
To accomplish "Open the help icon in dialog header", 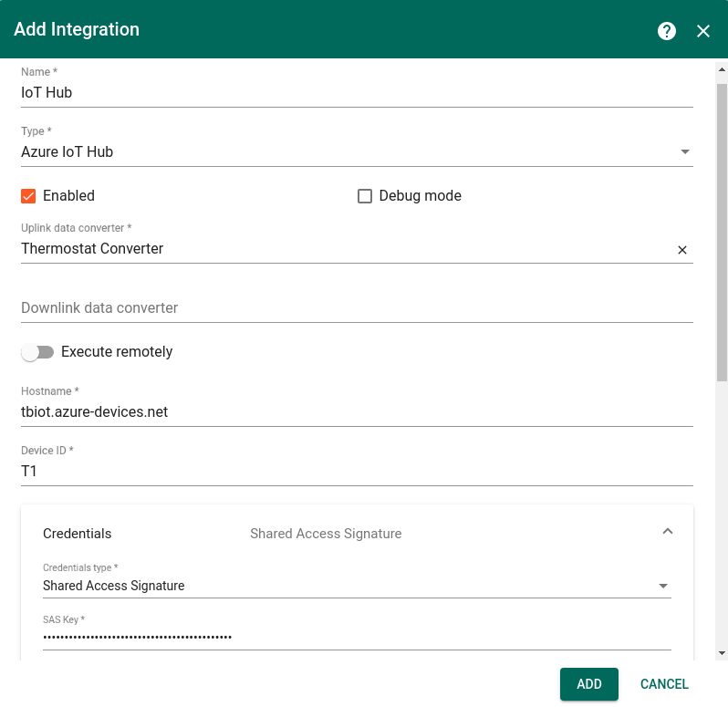I will point(667,31).
